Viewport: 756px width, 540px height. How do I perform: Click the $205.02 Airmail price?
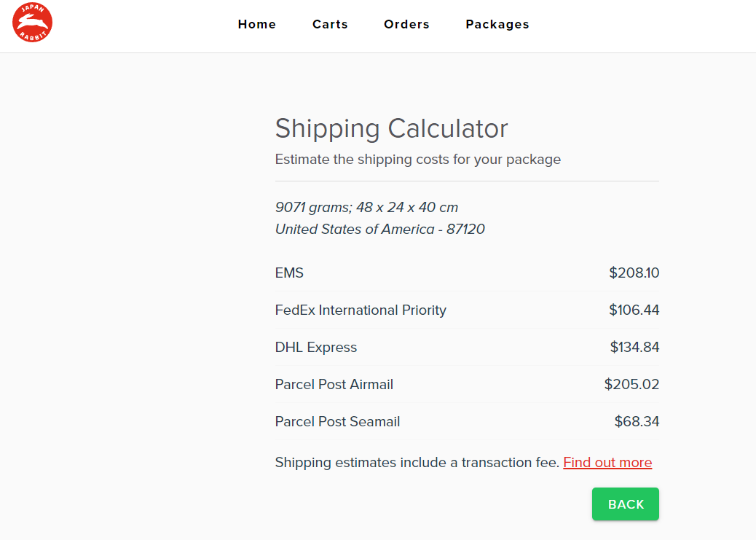tap(631, 385)
